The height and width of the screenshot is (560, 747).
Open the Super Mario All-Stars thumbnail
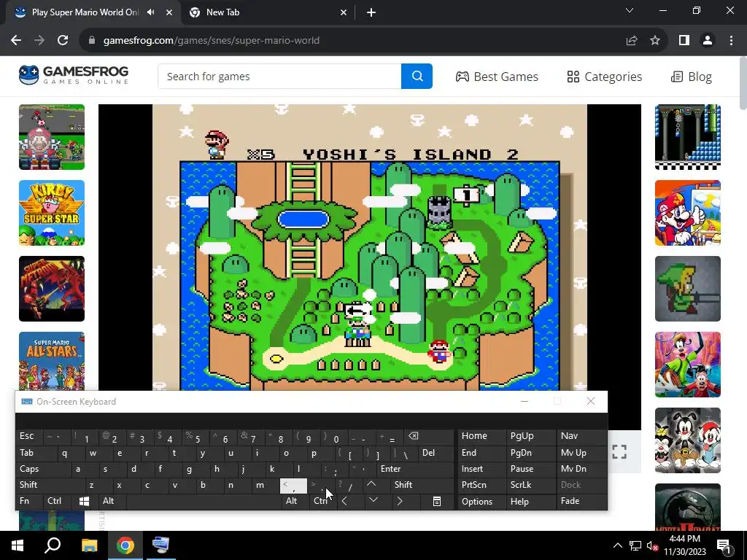pos(52,361)
